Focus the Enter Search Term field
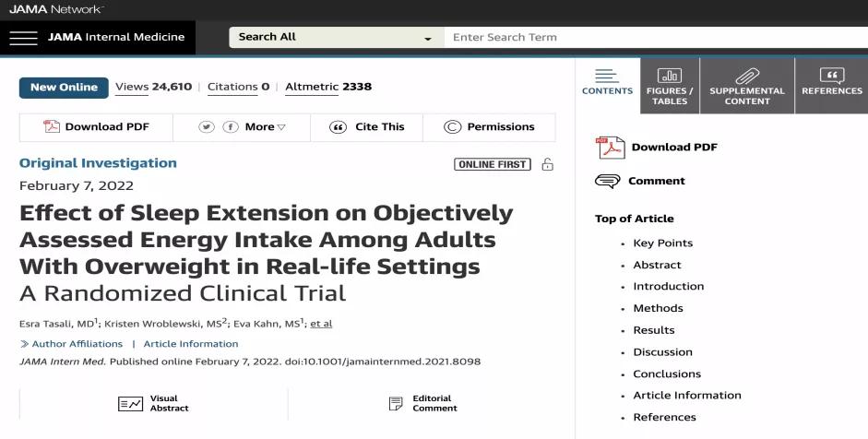The width and height of the screenshot is (868, 439). pos(656,37)
